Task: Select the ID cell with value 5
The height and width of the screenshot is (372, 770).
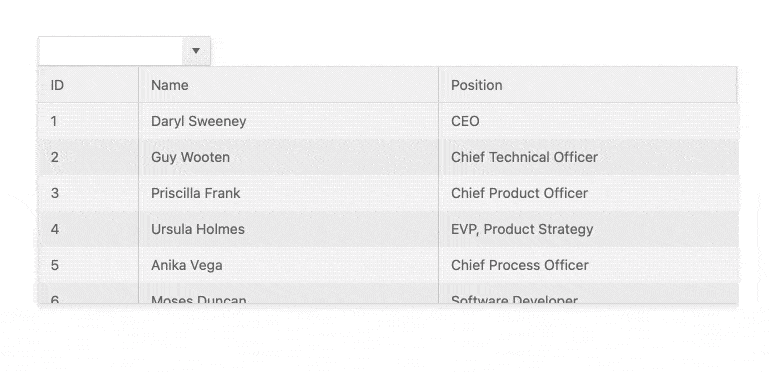Action: click(88, 265)
